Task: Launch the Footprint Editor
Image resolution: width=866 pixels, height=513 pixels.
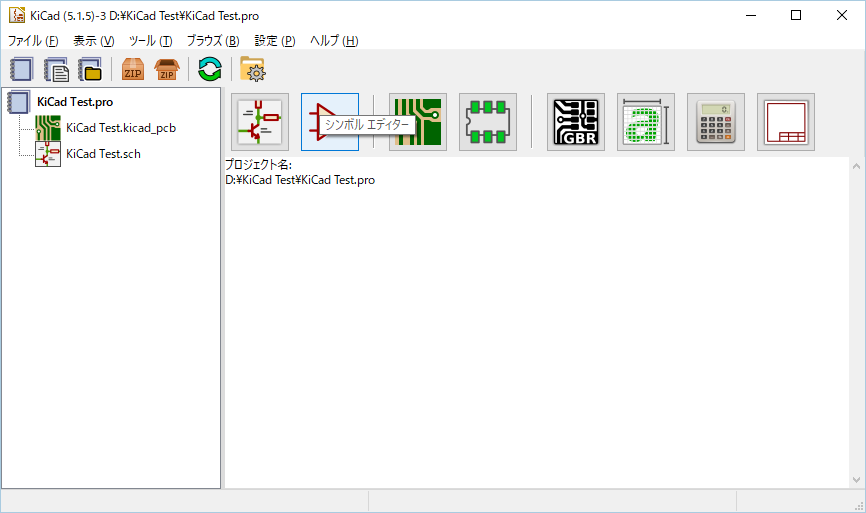Action: [x=488, y=122]
